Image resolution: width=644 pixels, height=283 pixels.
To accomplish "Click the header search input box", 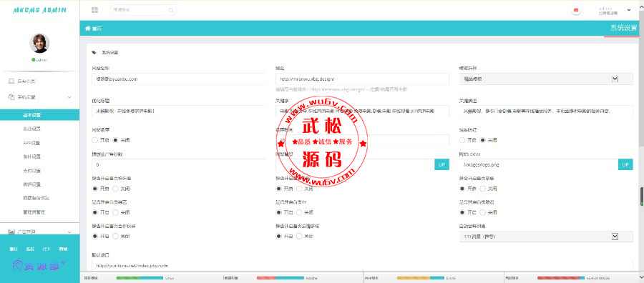I will [x=143, y=10].
